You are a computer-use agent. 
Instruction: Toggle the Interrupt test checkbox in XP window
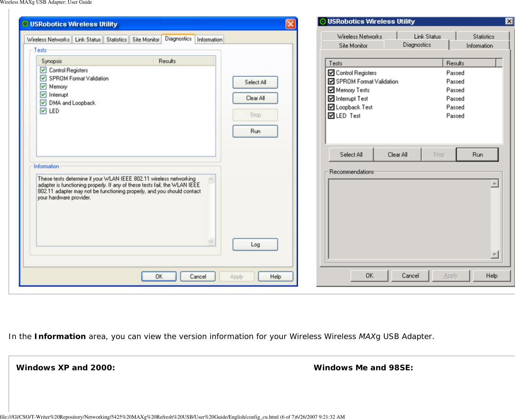coord(43,94)
